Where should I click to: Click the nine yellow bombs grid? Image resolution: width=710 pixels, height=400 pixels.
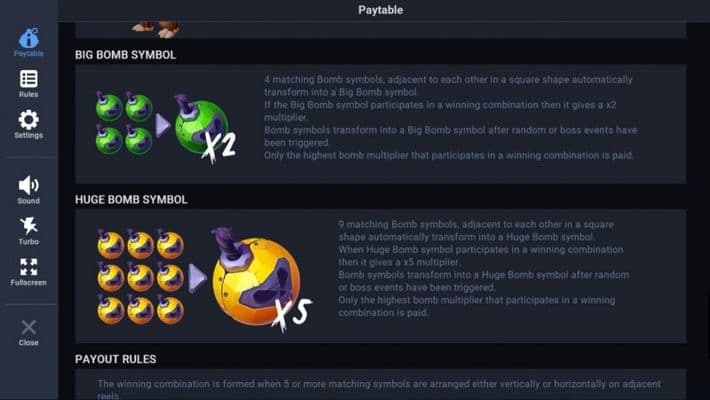140,276
